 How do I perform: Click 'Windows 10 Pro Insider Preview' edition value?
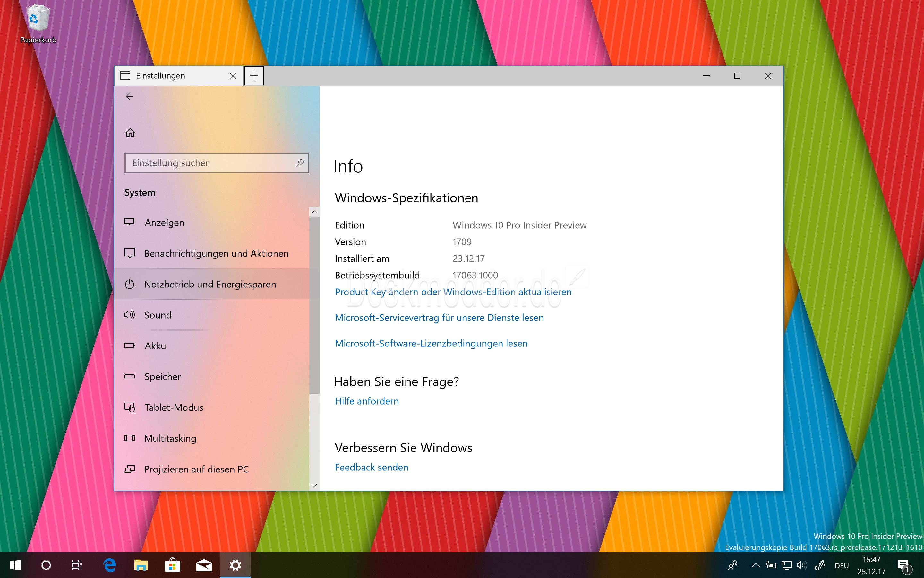519,225
